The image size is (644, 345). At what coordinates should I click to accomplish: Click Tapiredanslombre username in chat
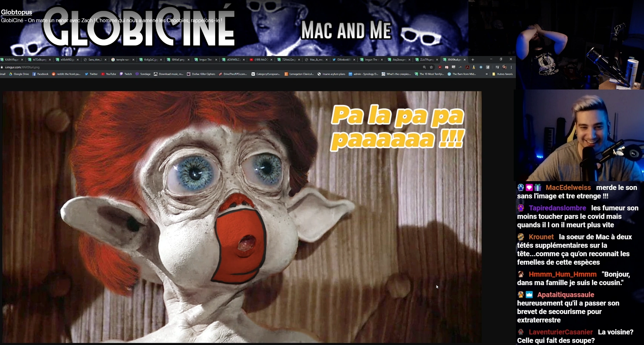(x=557, y=208)
